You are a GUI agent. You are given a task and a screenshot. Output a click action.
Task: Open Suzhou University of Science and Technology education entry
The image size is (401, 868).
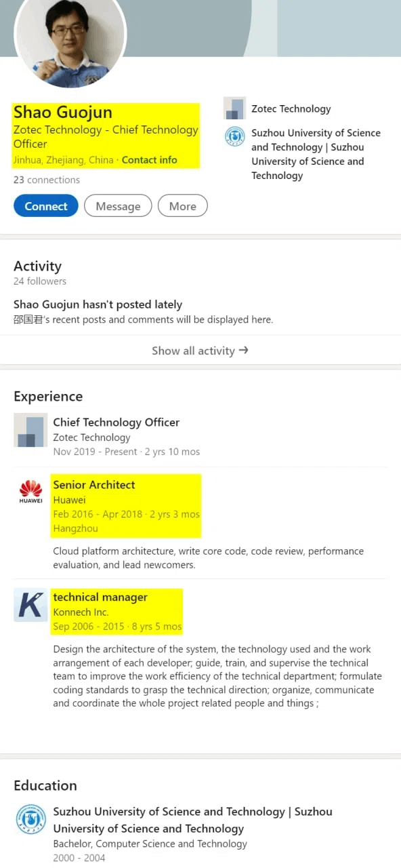tap(193, 820)
